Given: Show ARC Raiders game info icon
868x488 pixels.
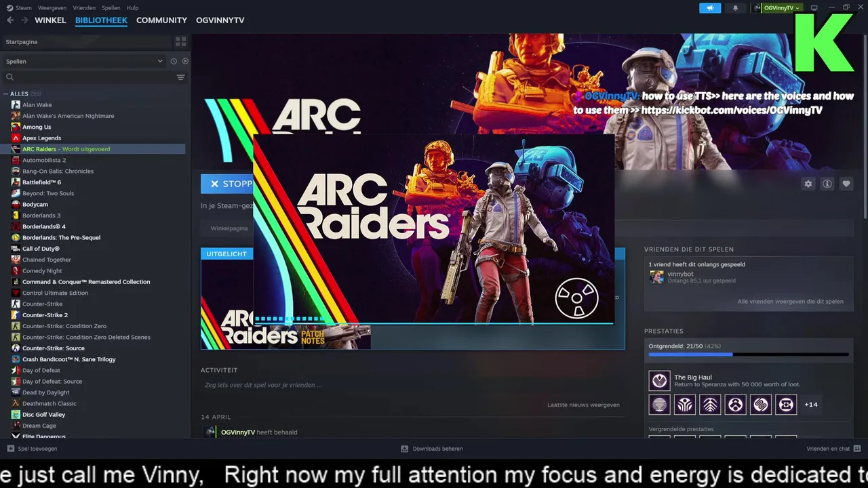Looking at the screenshot, I should (827, 184).
